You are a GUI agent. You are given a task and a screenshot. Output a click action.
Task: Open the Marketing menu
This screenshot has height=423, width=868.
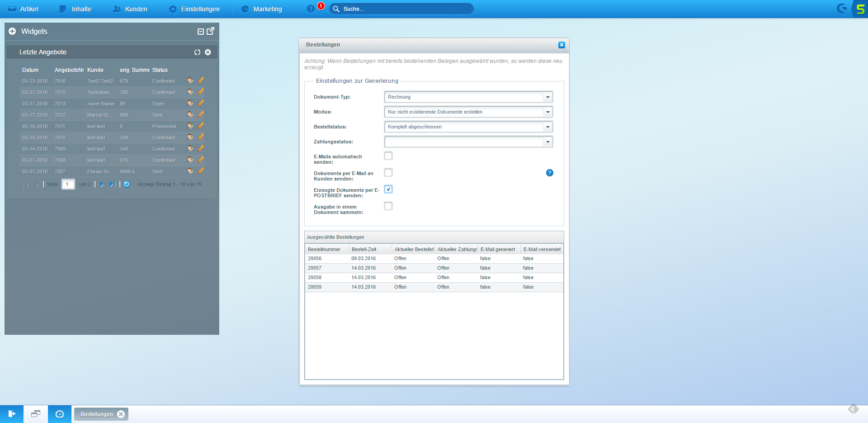[262, 9]
